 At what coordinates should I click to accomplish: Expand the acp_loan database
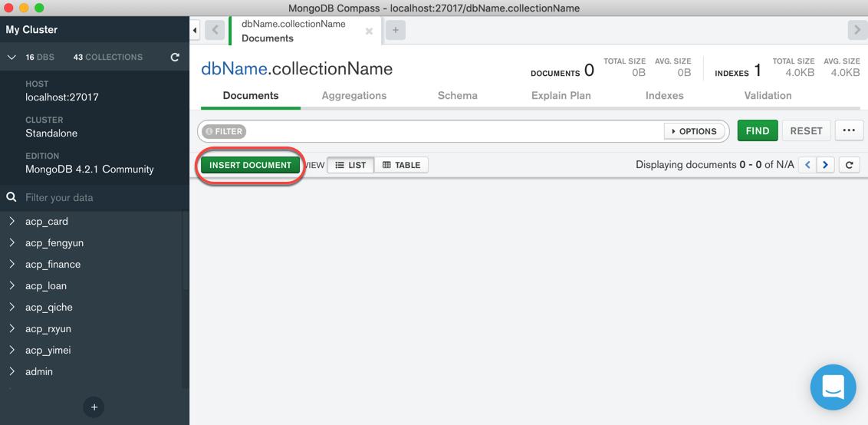pyautogui.click(x=12, y=286)
